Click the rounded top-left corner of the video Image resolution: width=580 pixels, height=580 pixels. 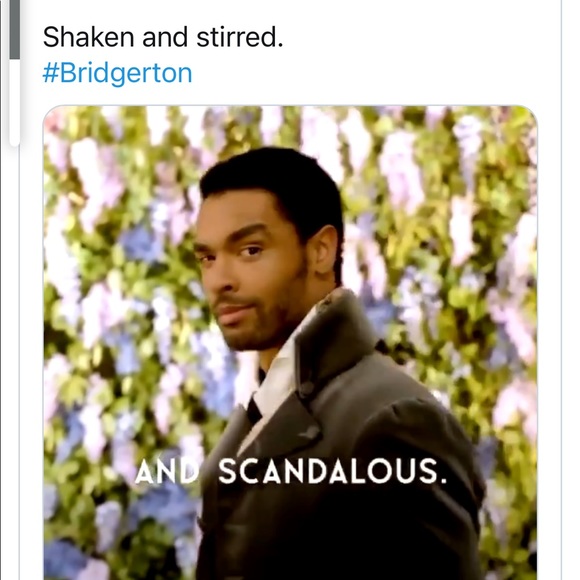pos(52,114)
